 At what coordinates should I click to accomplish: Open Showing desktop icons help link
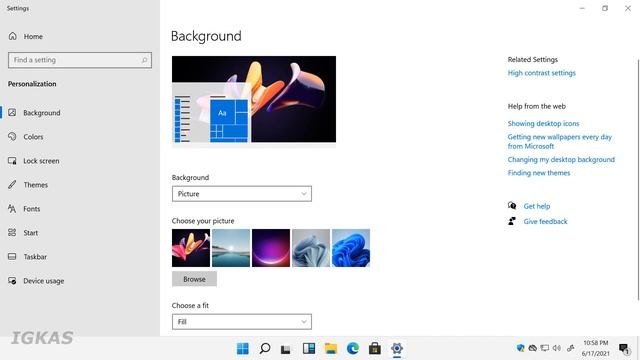pyautogui.click(x=543, y=123)
